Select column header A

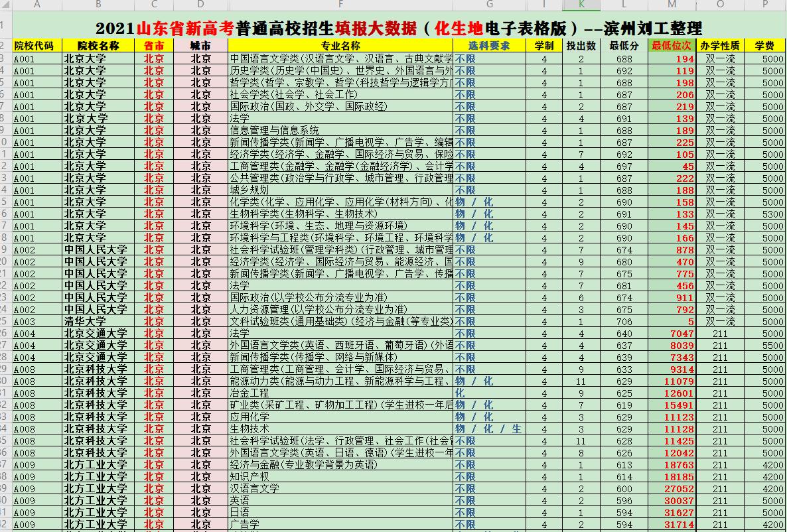pyautogui.click(x=36, y=5)
